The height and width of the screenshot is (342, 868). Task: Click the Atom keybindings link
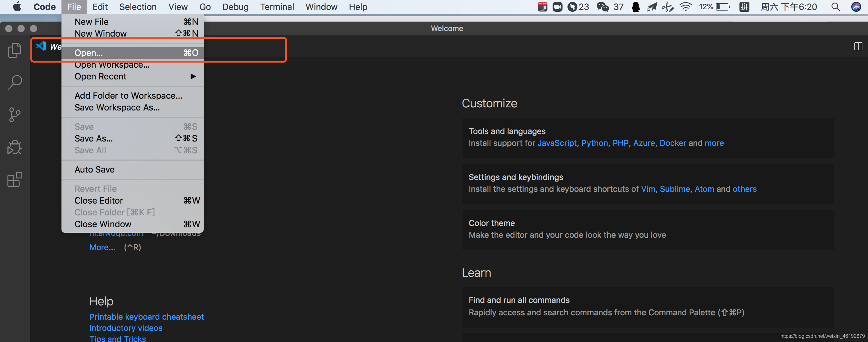click(704, 189)
